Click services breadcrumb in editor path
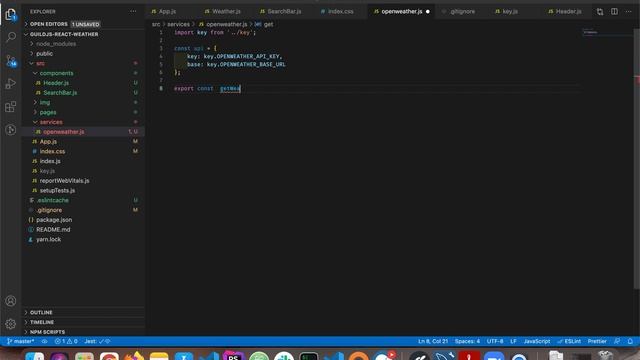The height and width of the screenshot is (360, 640). pos(178,24)
